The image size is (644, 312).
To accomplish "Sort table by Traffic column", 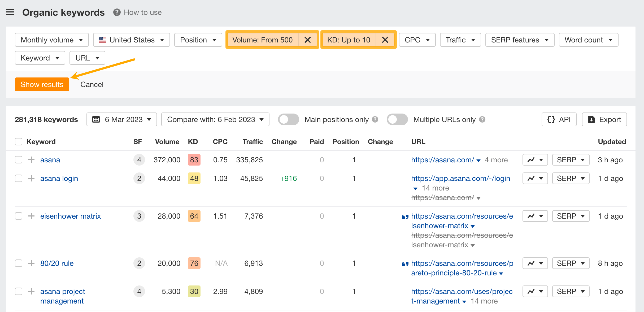I will point(253,142).
